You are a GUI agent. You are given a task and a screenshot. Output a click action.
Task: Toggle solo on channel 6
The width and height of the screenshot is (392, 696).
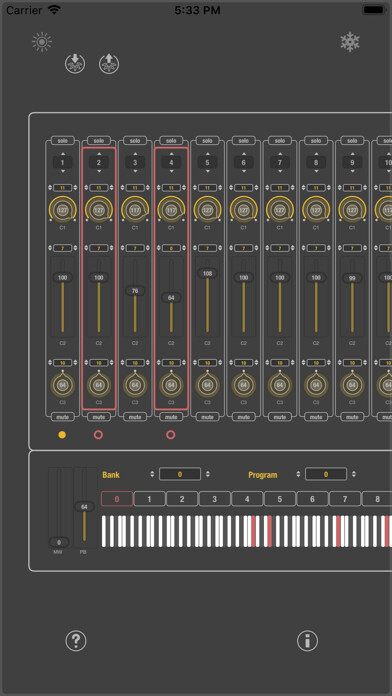tap(243, 140)
